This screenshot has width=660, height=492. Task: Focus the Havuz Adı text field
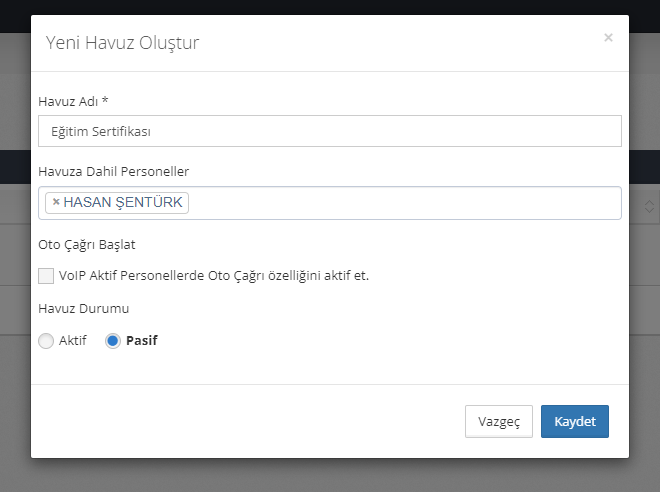tap(330, 131)
